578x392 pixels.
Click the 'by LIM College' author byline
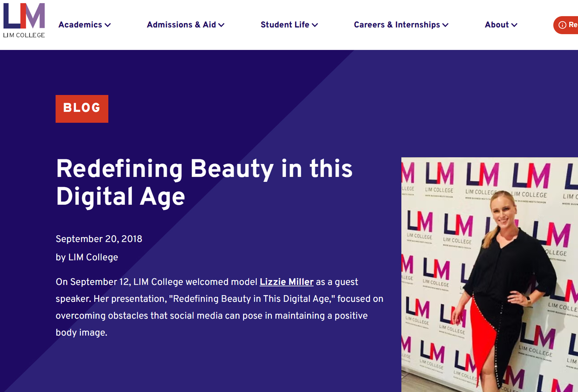coord(87,258)
